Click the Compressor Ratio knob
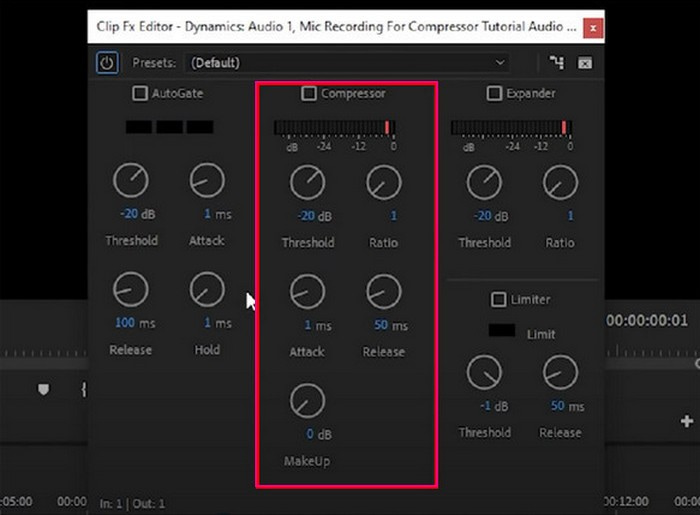The height and width of the screenshot is (515, 700). click(x=384, y=182)
